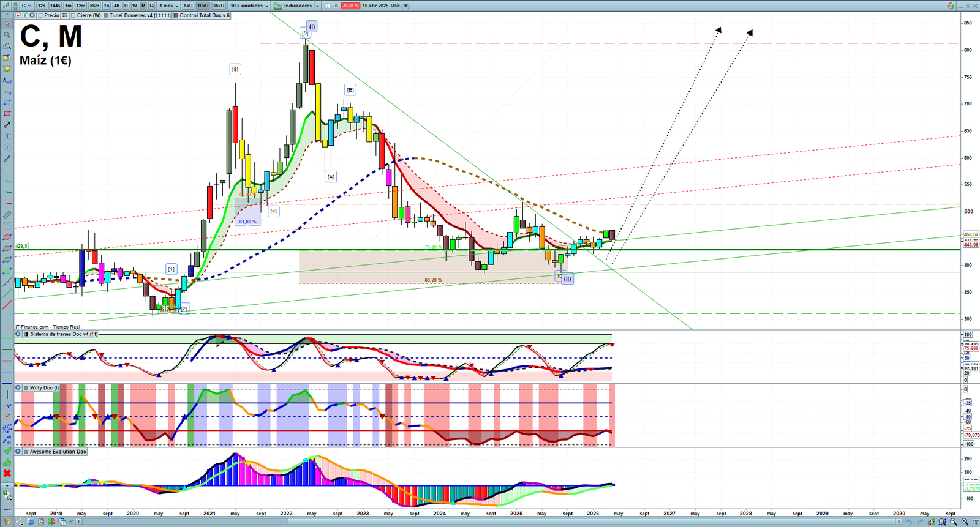Pick the dark green ellipse drawing tool

click(x=7, y=260)
